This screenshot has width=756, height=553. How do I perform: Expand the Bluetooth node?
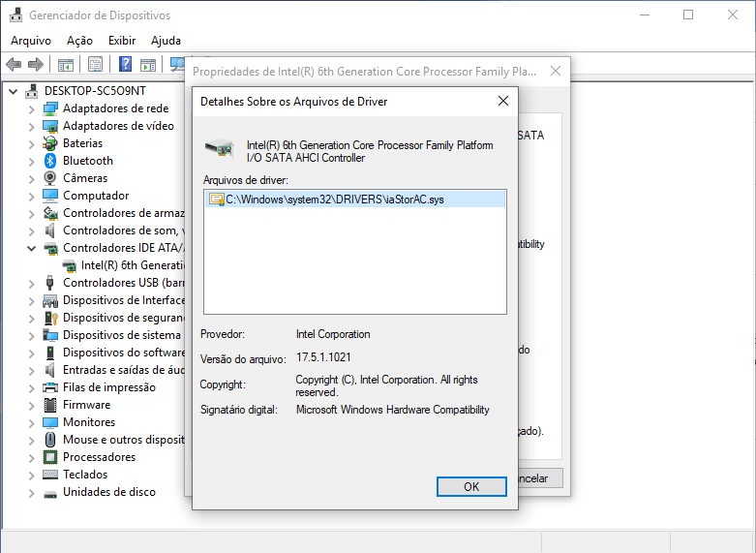tap(31, 162)
